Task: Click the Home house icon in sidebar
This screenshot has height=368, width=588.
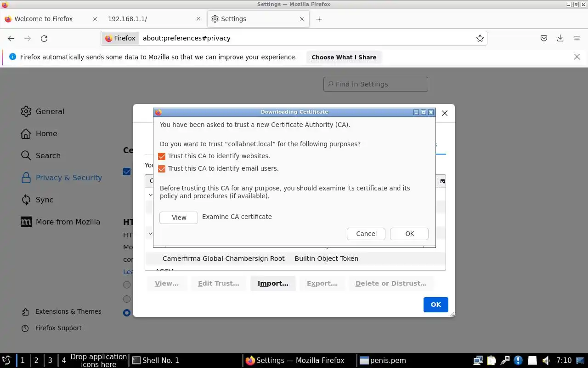Action: 26,133
